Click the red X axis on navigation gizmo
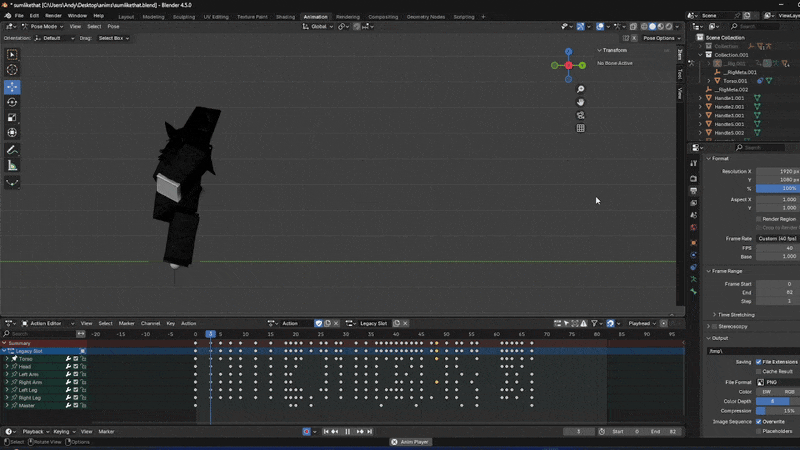Screen dimensions: 800x450 (x=568, y=65)
